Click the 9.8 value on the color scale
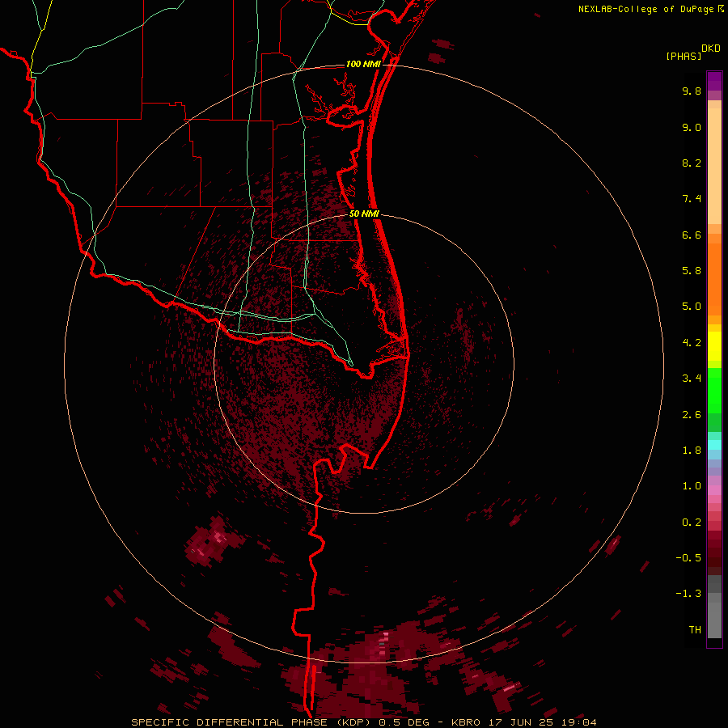The height and width of the screenshot is (728, 728). 692,91
